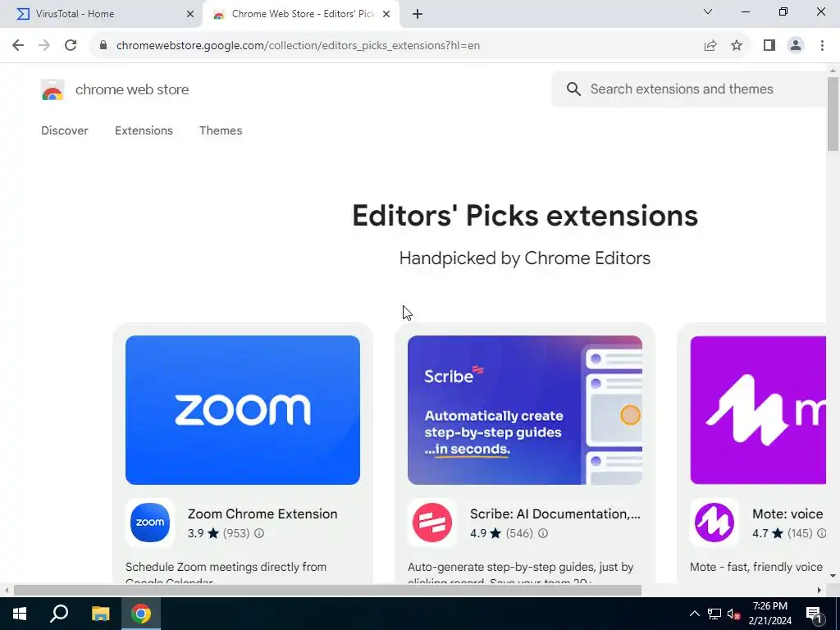
Task: Click the horizontal page scrollbar thumb
Action: 327,591
